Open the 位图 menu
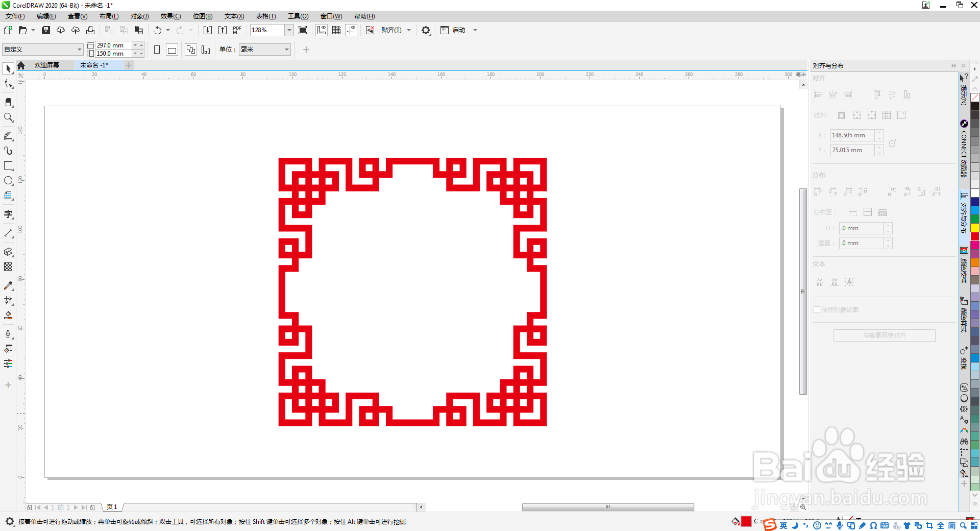Viewport: 980px width, 531px height. pyautogui.click(x=203, y=16)
